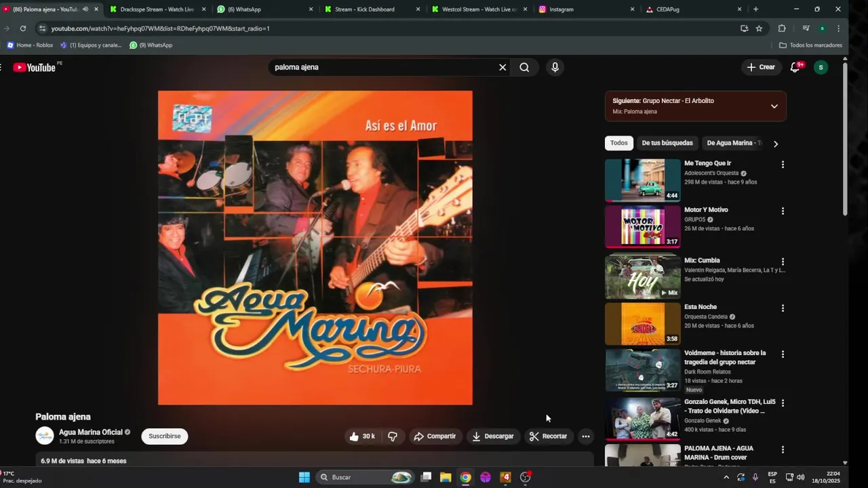
Task: Switch to the Drackspe Stream tab
Action: click(157, 9)
